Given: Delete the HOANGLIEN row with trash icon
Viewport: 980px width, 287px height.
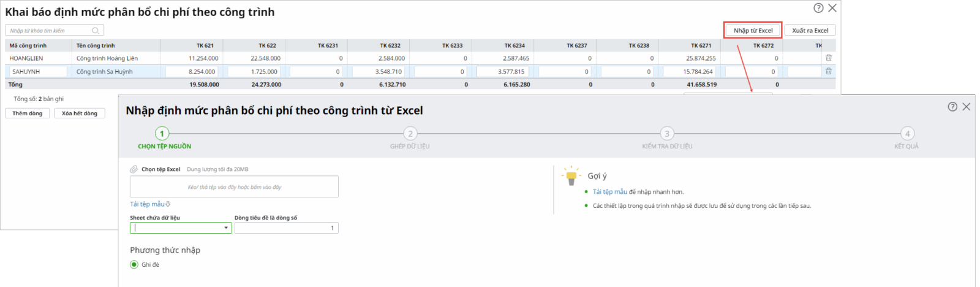Looking at the screenshot, I should [x=829, y=58].
